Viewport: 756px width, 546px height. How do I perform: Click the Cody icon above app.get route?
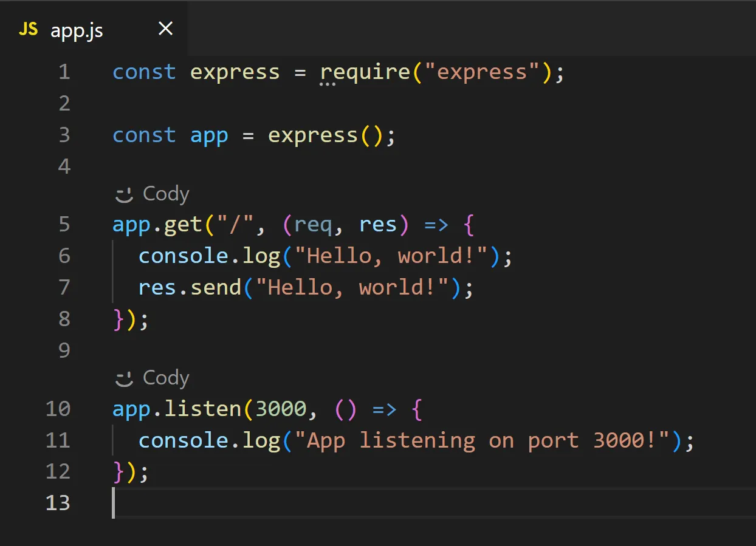point(124,193)
